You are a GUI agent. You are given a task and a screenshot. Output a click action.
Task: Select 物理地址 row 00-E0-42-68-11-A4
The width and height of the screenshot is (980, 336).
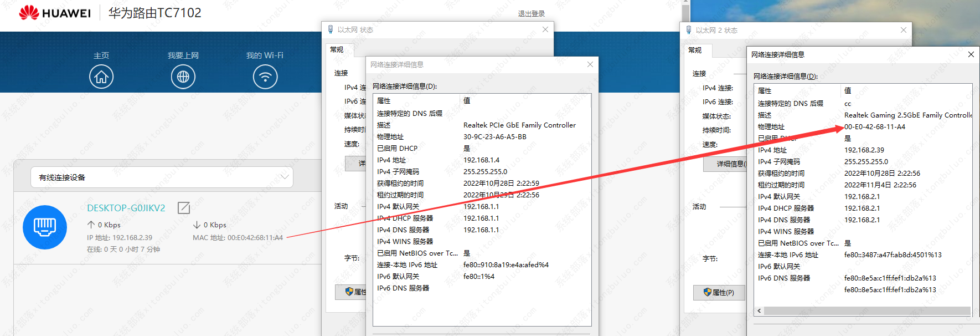tap(874, 127)
